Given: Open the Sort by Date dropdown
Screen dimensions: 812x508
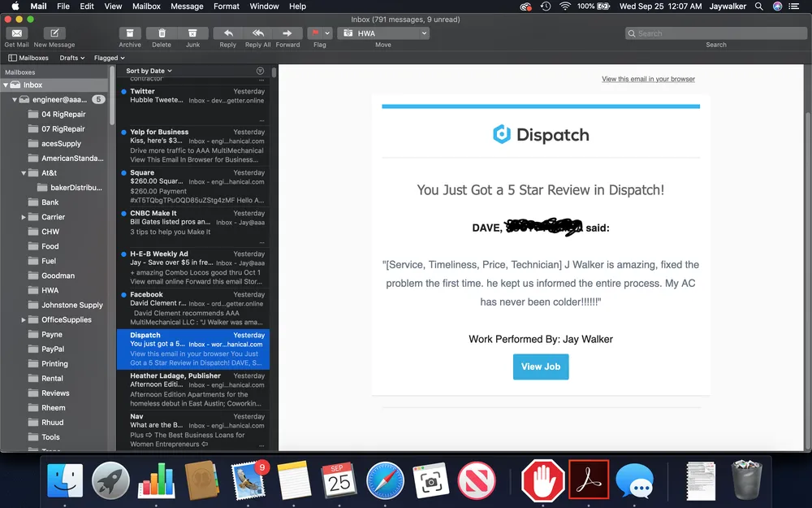Looking at the screenshot, I should (x=149, y=72).
